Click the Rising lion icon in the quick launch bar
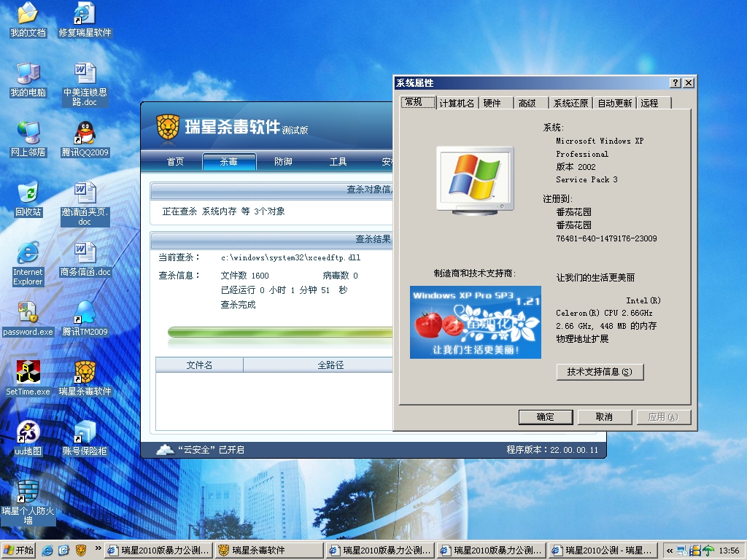747x560 pixels. (80, 551)
